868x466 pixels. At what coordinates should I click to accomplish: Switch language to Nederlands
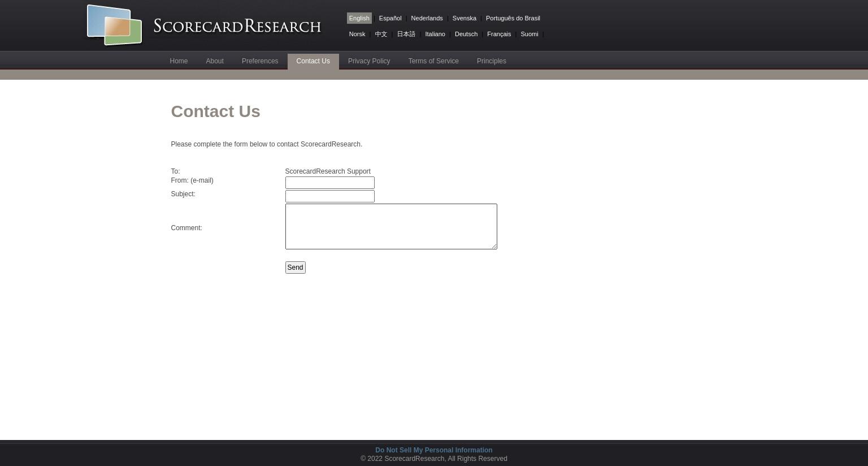coord(427,18)
